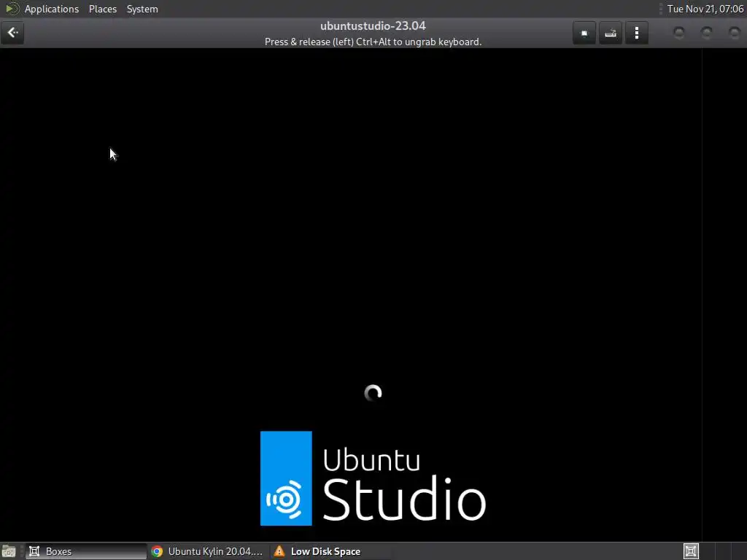
Task: Click the ubuntustudio-23.04 title text
Action: point(373,26)
